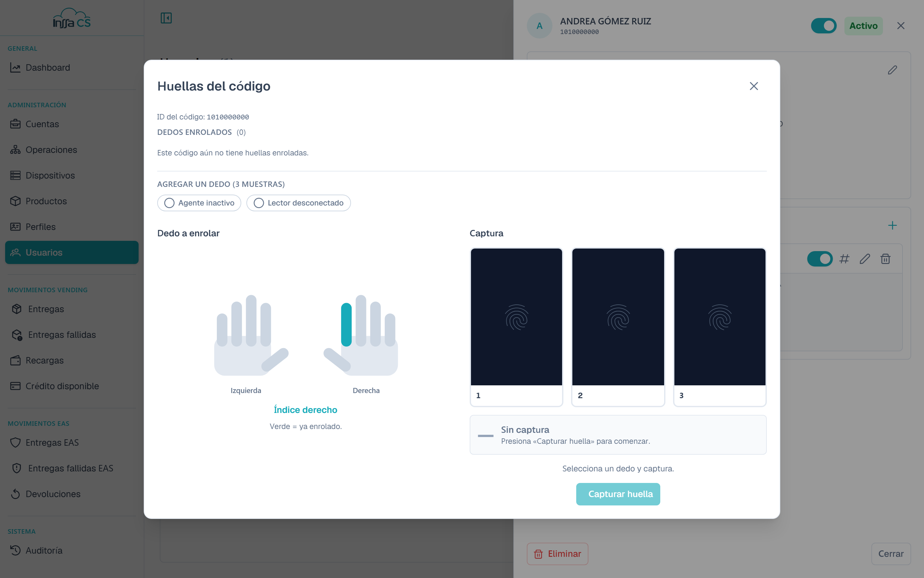Delete the code row with trash icon
924x578 pixels.
tap(886, 259)
